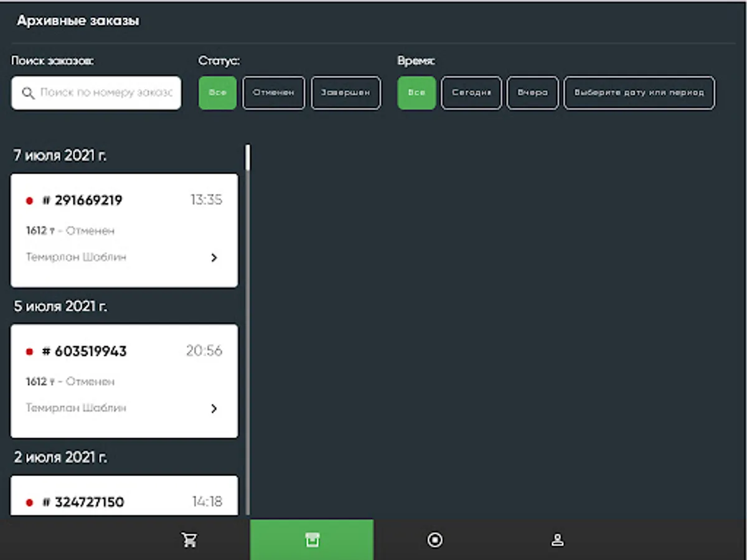Click the "Время:" label

click(416, 60)
